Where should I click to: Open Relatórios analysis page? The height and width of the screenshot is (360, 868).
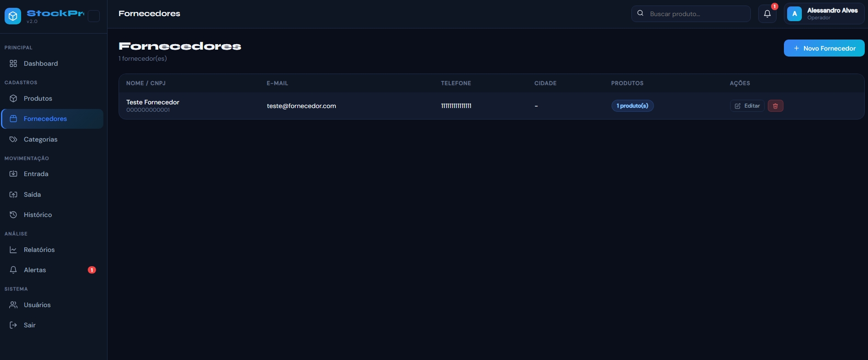click(x=39, y=250)
